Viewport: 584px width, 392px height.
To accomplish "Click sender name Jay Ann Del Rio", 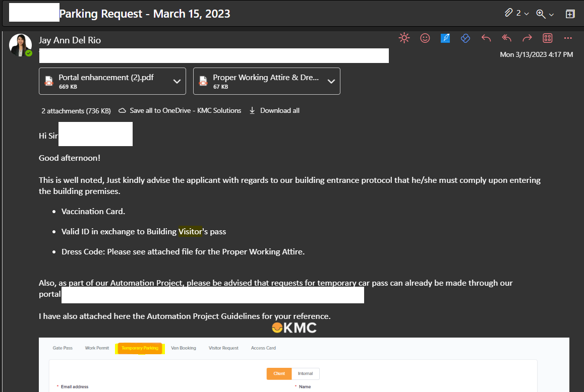I will coord(70,40).
